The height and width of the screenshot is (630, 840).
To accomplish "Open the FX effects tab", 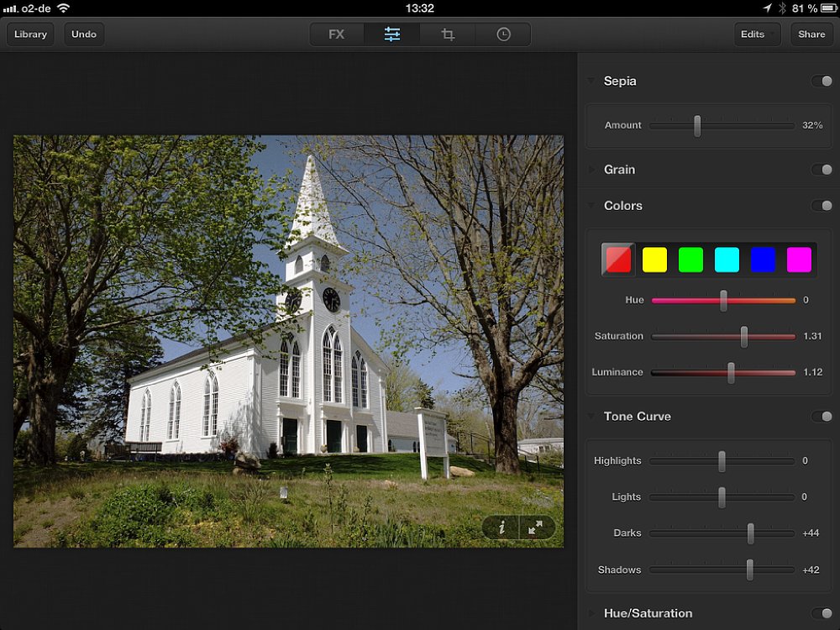I will point(337,34).
